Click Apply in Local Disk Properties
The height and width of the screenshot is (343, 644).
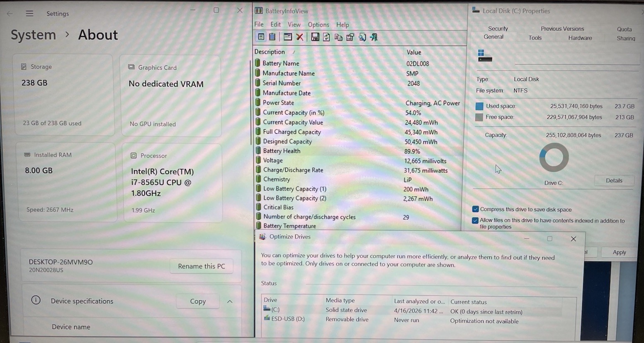[x=619, y=252]
